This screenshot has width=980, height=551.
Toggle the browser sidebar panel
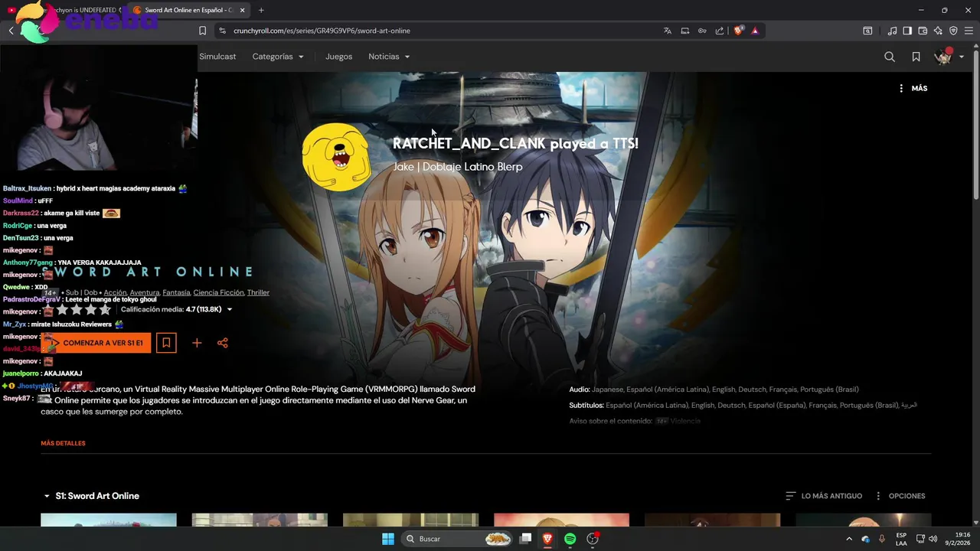(907, 31)
